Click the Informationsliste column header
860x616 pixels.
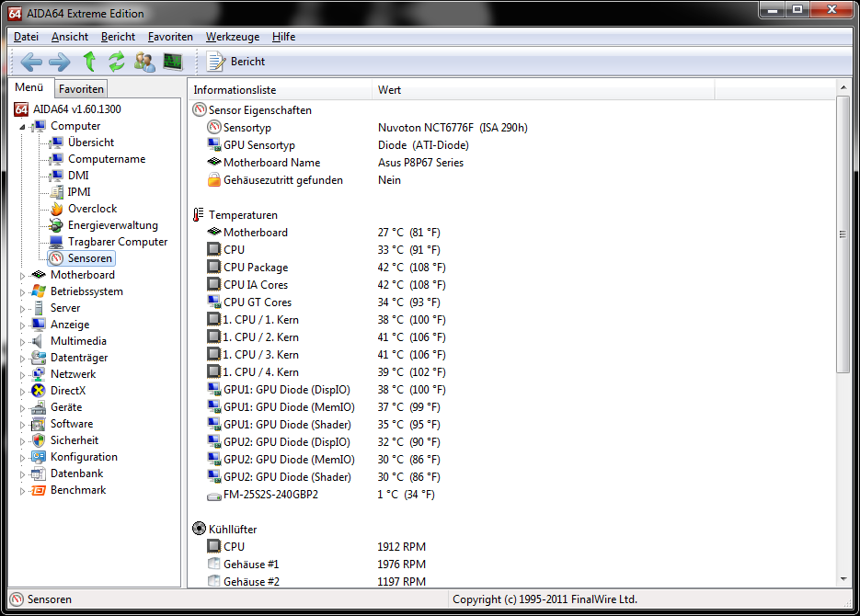click(280, 90)
